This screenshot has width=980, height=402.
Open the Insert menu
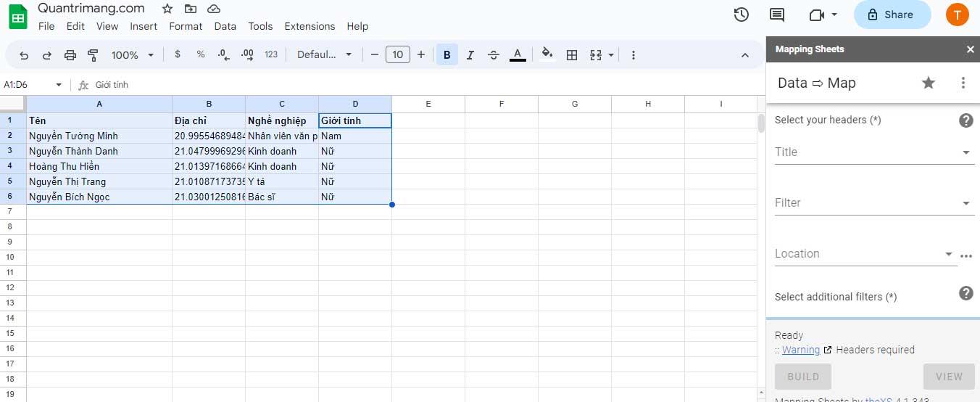144,26
